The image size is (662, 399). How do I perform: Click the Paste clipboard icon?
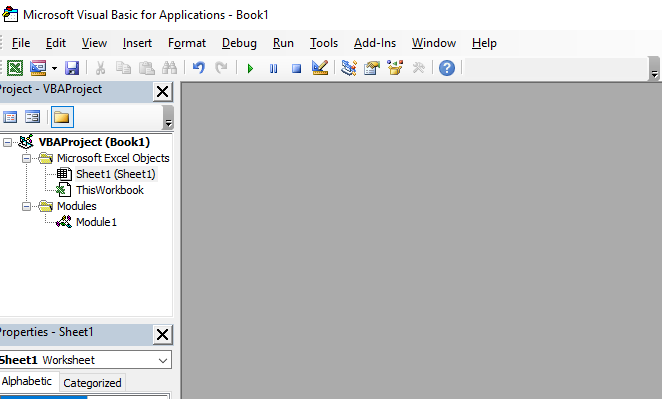click(x=147, y=68)
